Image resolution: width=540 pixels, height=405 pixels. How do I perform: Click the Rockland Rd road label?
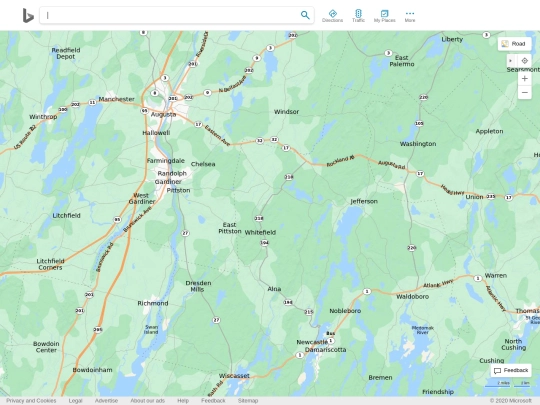point(340,161)
